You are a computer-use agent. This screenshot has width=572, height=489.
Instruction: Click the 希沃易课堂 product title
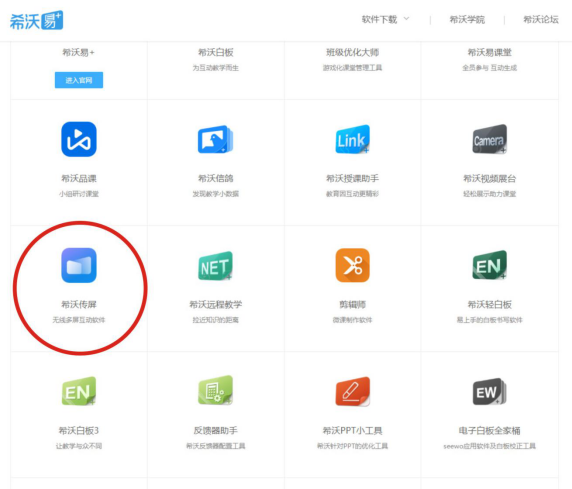point(490,53)
